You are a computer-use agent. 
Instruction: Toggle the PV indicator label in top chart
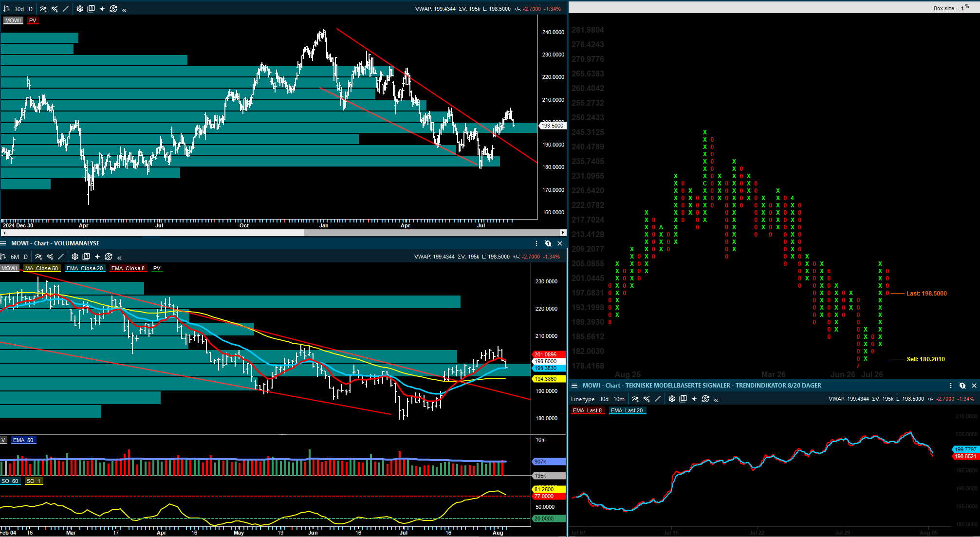pyautogui.click(x=33, y=20)
